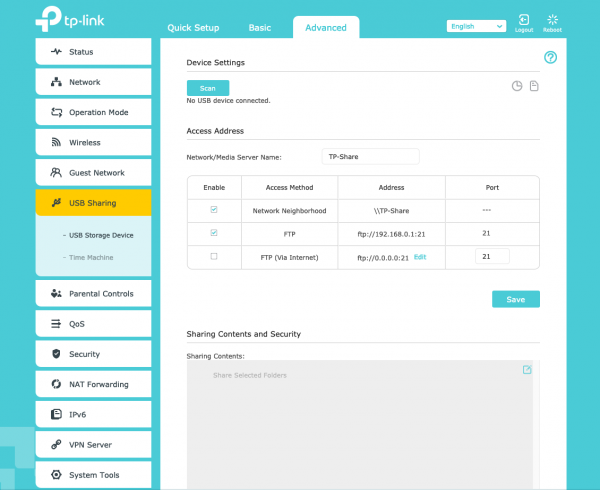The height and width of the screenshot is (490, 600).
Task: Click the Logout icon
Action: click(525, 22)
